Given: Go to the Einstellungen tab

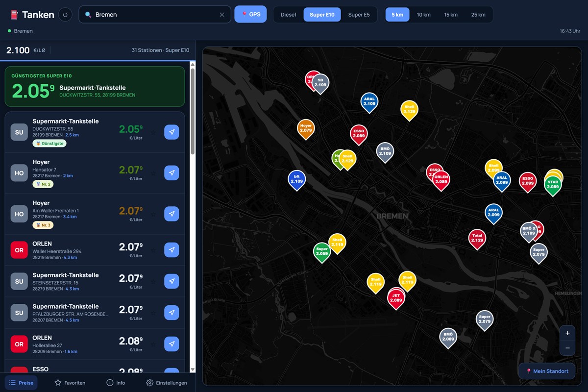Looking at the screenshot, I should [167, 383].
